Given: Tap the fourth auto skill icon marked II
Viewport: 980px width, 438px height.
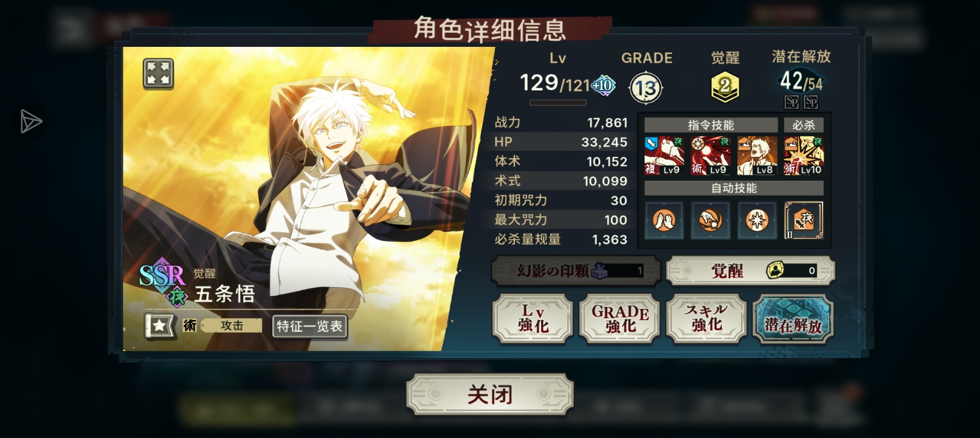Looking at the screenshot, I should [x=804, y=220].
